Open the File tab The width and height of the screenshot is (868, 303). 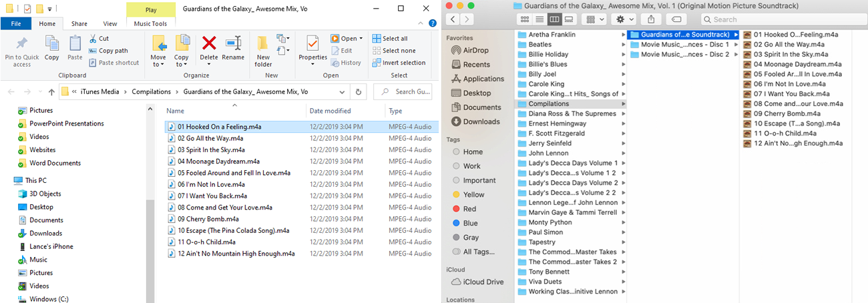point(16,23)
